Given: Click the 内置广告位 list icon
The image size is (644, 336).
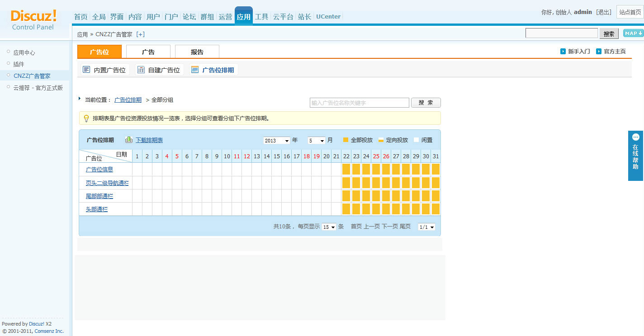Looking at the screenshot, I should click(86, 70).
